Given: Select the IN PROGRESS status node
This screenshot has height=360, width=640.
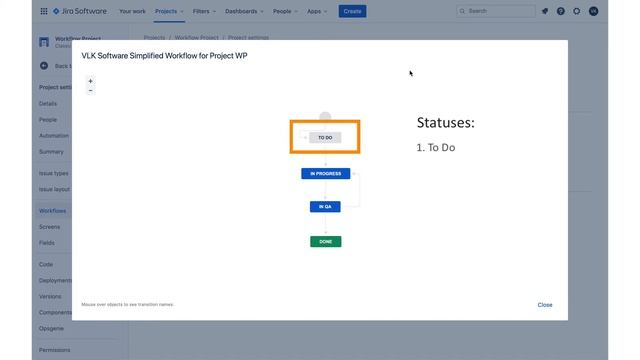Looking at the screenshot, I should point(326,173).
